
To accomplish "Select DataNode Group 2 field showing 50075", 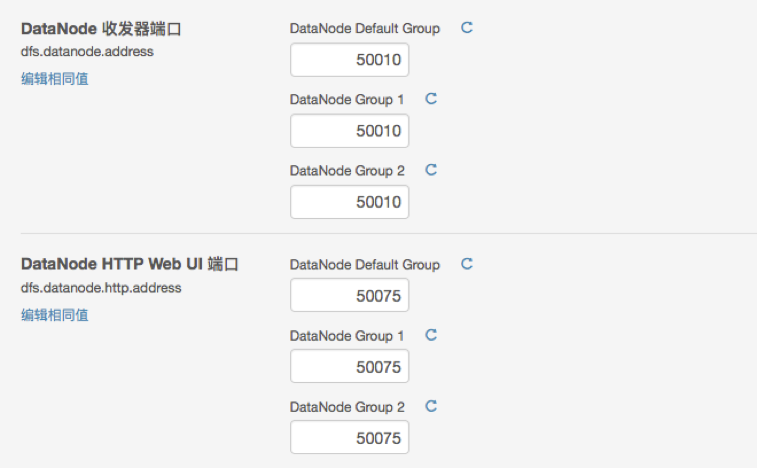I will click(x=350, y=438).
